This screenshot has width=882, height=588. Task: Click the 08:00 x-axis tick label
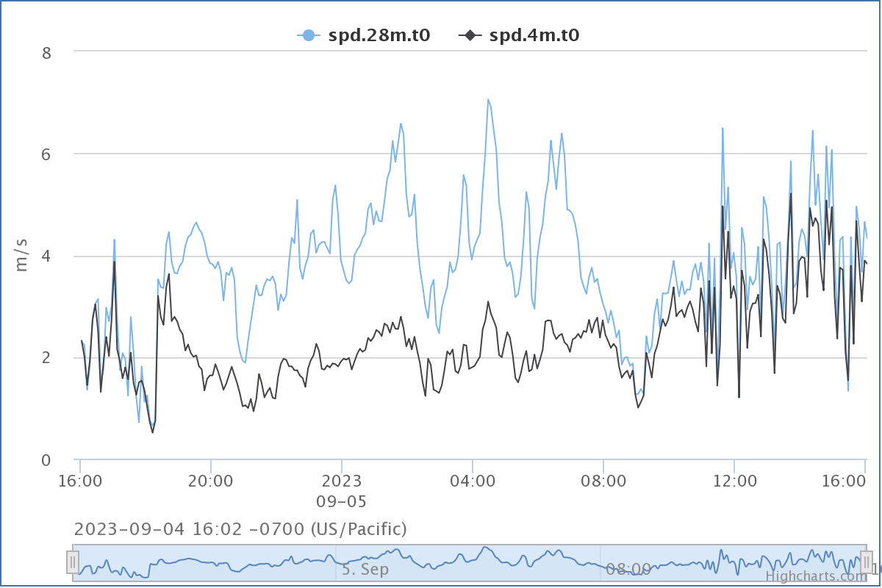603,481
